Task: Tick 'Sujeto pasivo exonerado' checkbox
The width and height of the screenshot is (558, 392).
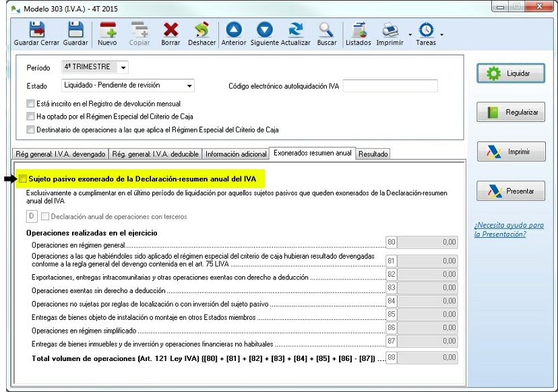Action: (24, 179)
